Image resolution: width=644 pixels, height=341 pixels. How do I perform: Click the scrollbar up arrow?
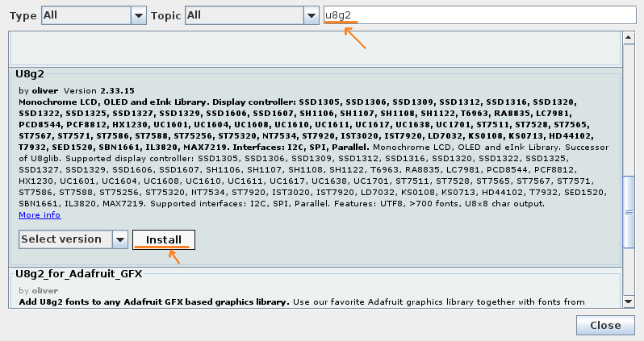[x=629, y=38]
